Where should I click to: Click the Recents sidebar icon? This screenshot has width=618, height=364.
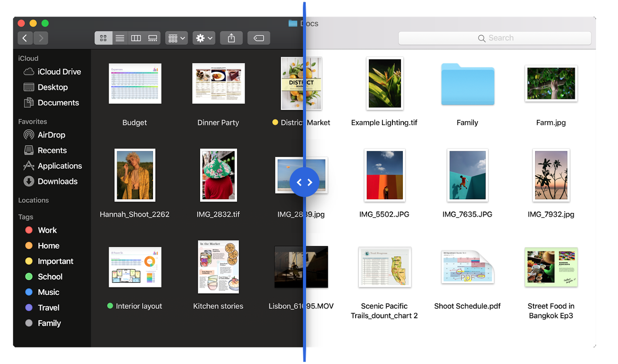(x=29, y=150)
